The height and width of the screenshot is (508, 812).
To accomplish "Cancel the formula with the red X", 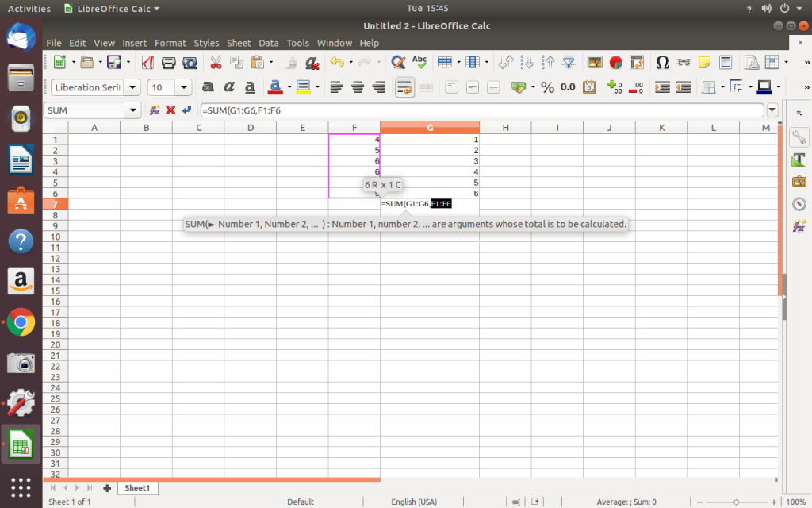I will 170,110.
